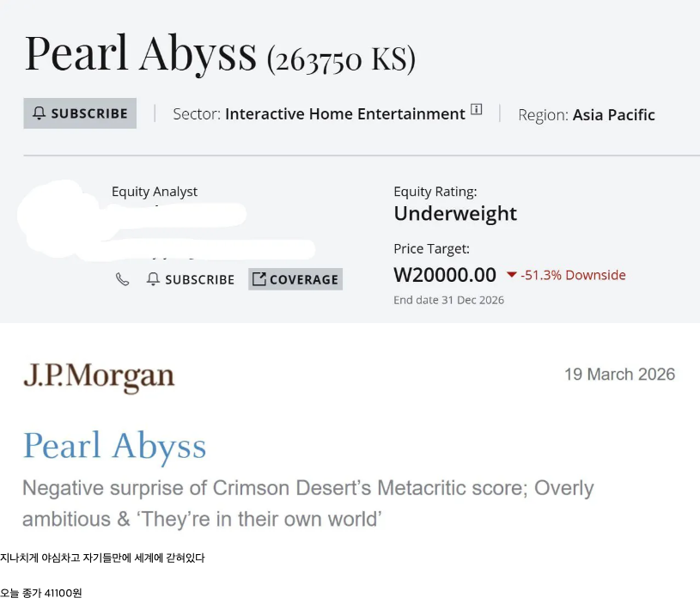Click the Korean sentence starting with 지나치게
700x604 pixels.
coord(102,558)
